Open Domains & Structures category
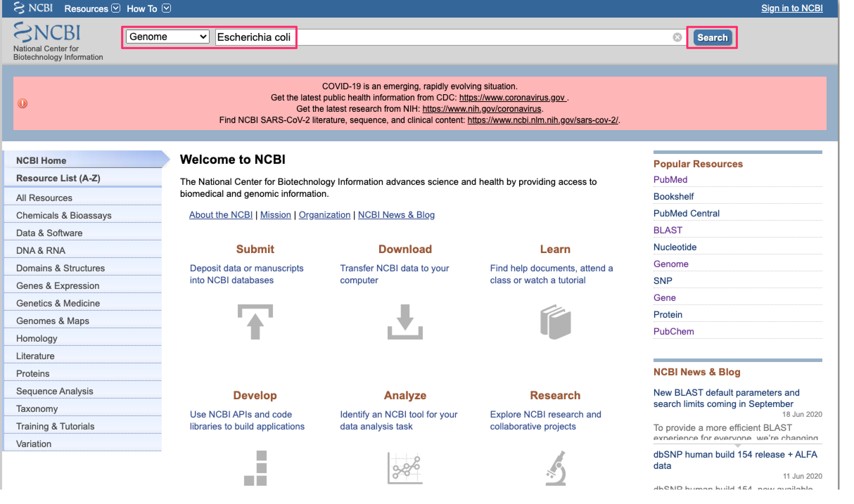This screenshot has height=504, width=854. point(83,268)
